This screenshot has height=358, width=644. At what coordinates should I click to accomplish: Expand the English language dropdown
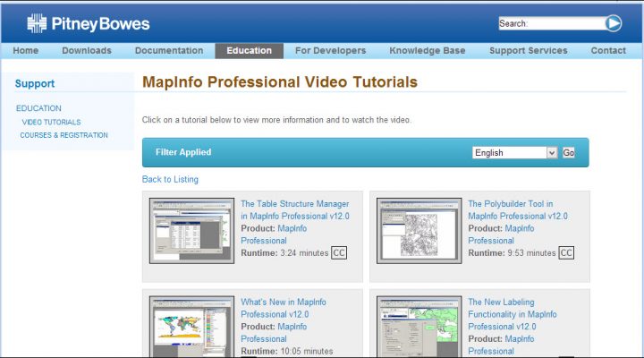[x=514, y=152]
